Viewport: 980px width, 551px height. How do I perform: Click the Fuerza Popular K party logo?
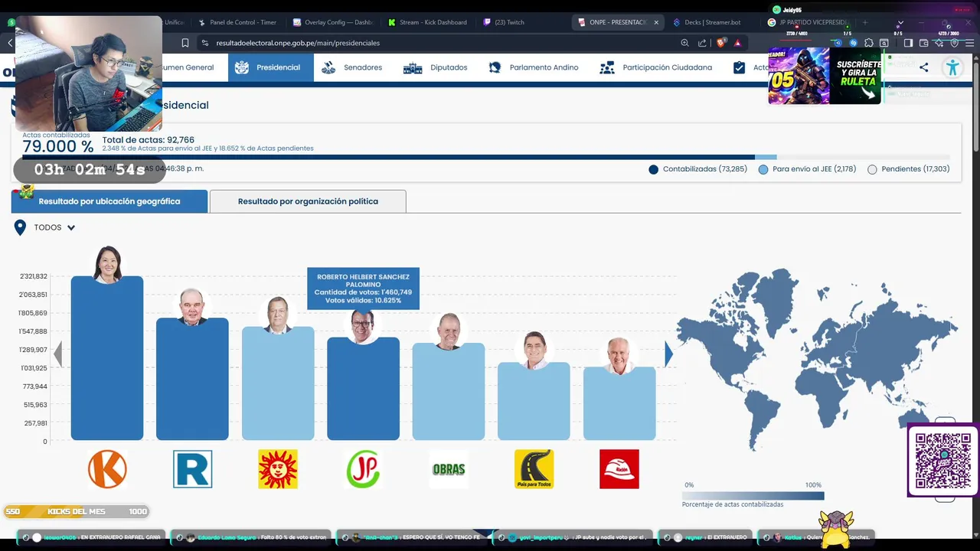tap(107, 469)
